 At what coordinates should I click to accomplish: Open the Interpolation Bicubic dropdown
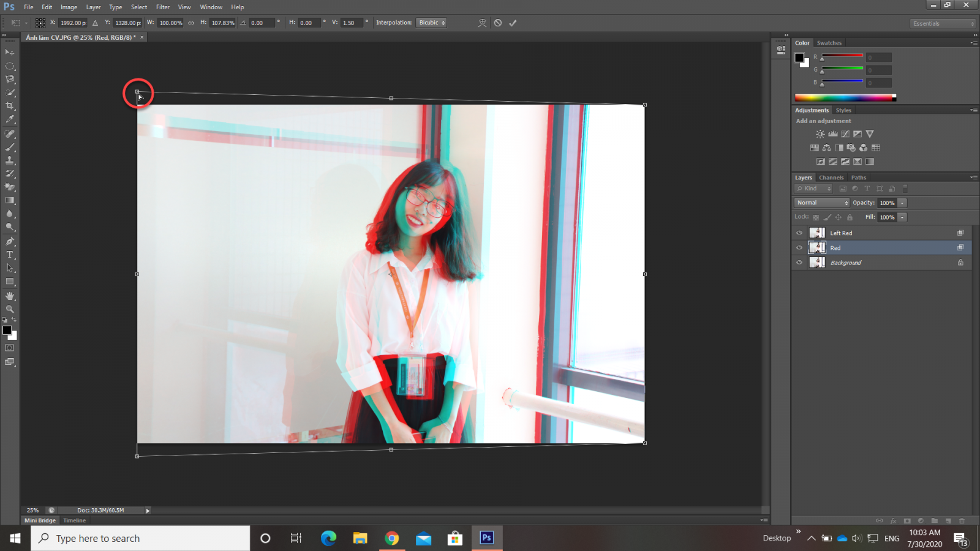point(431,23)
